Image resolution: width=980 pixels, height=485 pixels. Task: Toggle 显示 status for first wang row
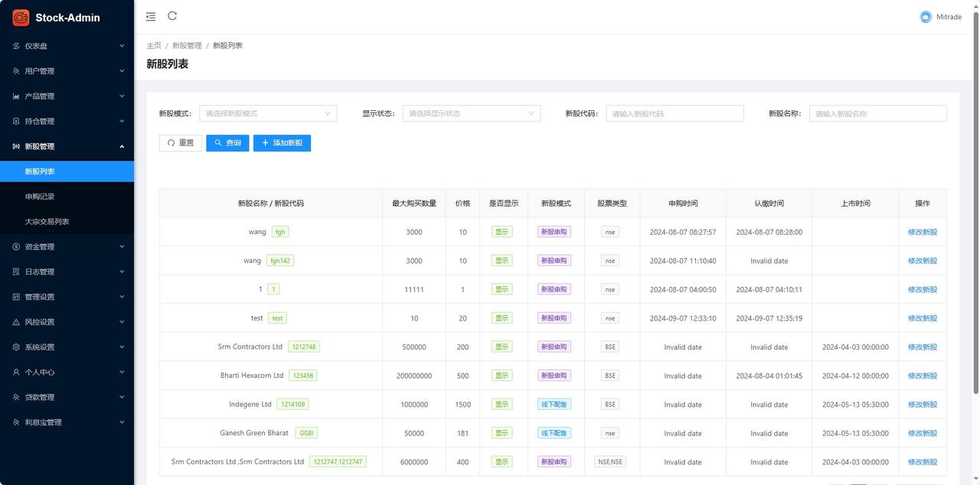tap(501, 231)
